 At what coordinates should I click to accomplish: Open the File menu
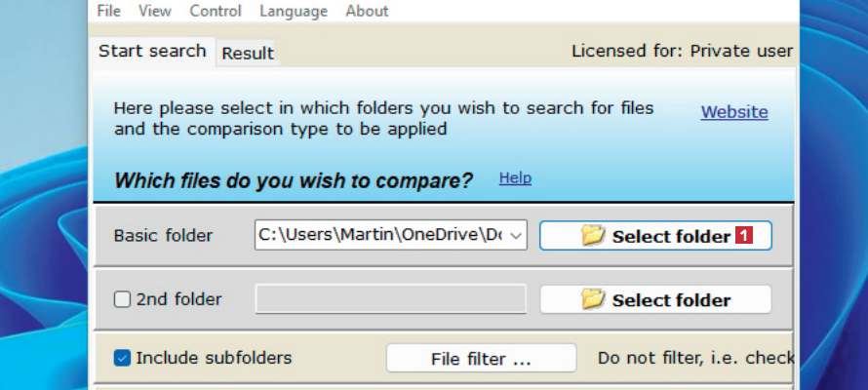109,11
